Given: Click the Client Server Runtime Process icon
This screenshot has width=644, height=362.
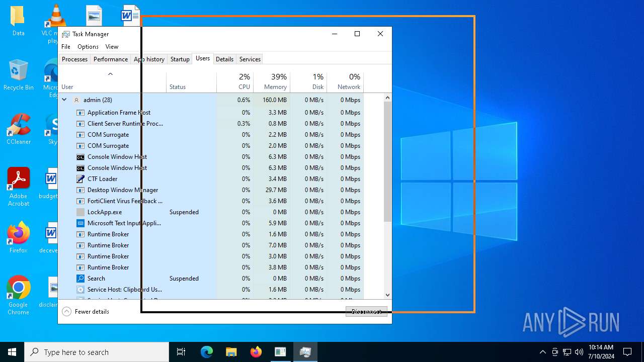Looking at the screenshot, I should (80, 124).
